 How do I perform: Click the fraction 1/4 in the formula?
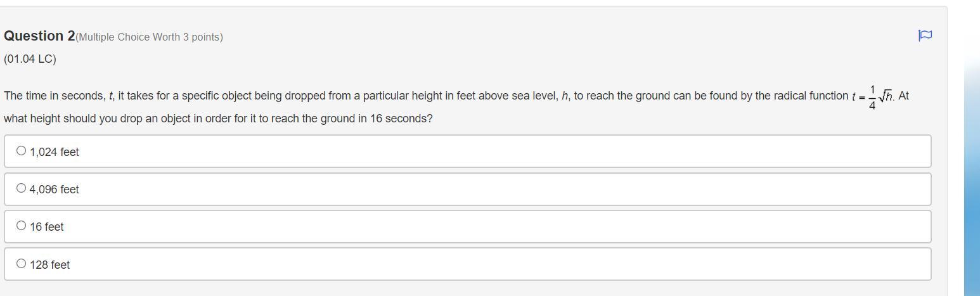click(872, 97)
